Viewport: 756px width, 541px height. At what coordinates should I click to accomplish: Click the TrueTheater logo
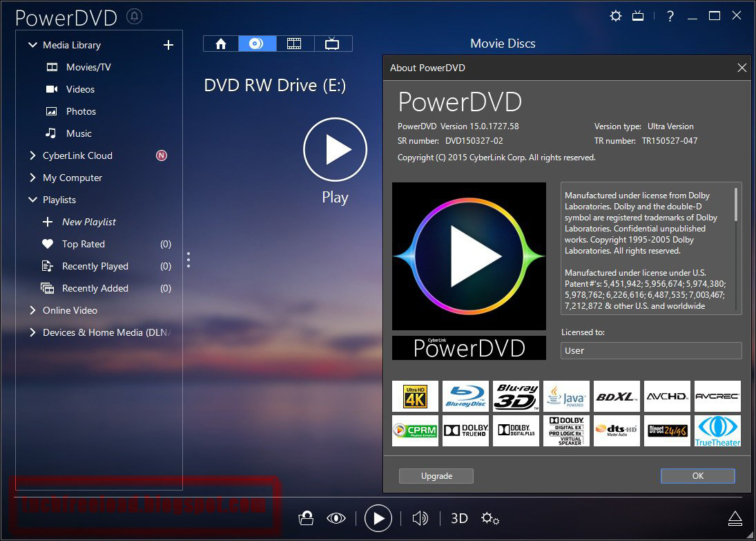[x=717, y=430]
